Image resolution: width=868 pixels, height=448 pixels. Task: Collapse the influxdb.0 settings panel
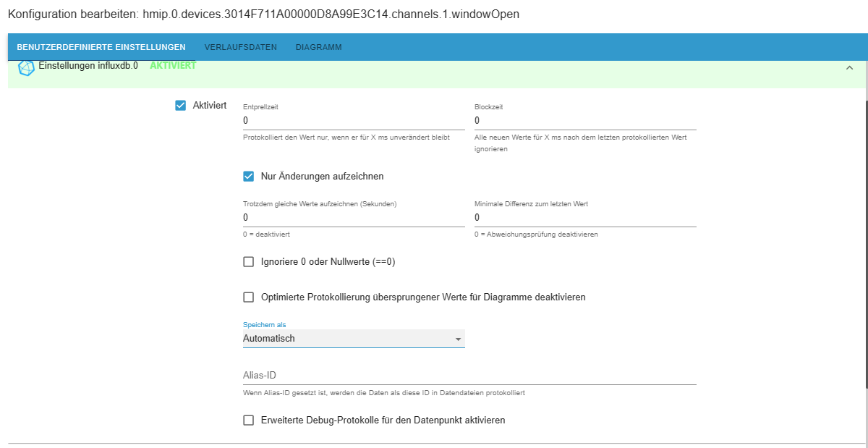tap(849, 67)
